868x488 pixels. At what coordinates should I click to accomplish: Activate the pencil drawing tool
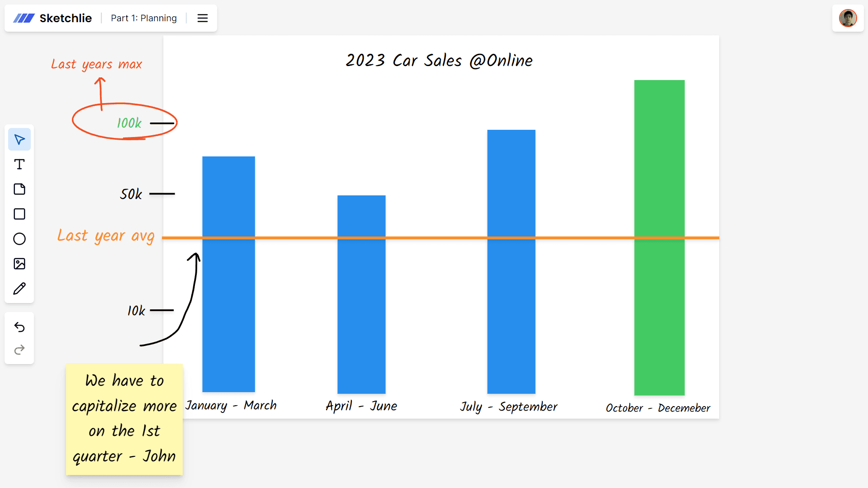tap(19, 289)
